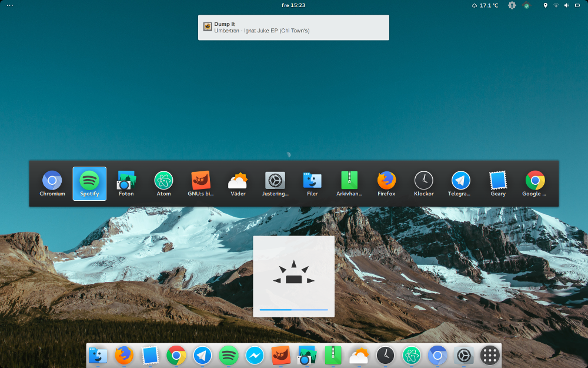
Task: Switch to Atom in the app switcher
Action: pos(163,184)
